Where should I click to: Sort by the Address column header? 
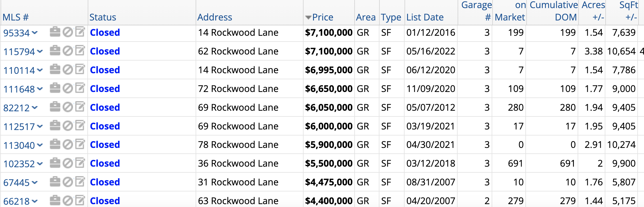(x=215, y=17)
